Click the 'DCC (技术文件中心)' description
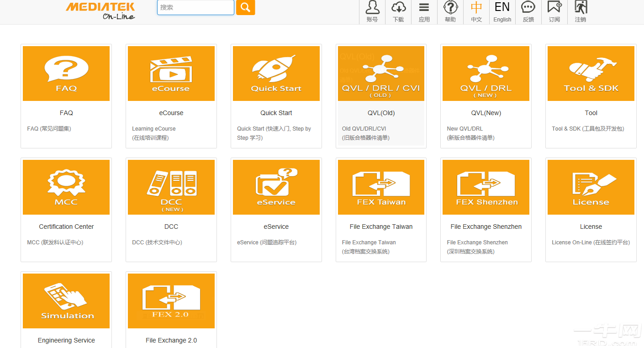644x348 pixels. point(157,243)
